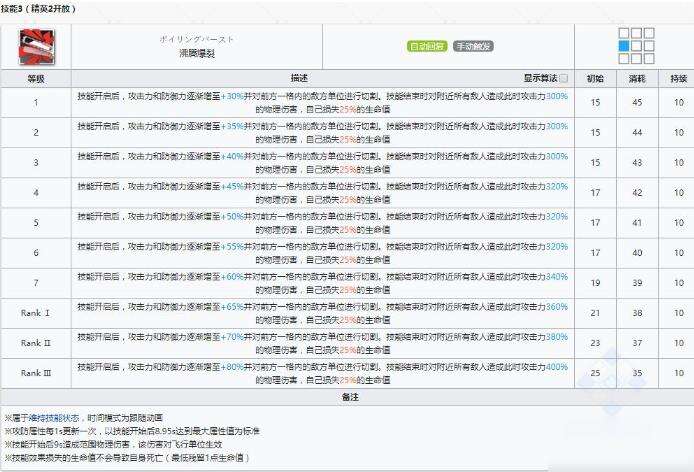Viewport: 694px width, 472px height.
Task: Click cost value 43 in level 3 row
Action: pyautogui.click(x=637, y=162)
